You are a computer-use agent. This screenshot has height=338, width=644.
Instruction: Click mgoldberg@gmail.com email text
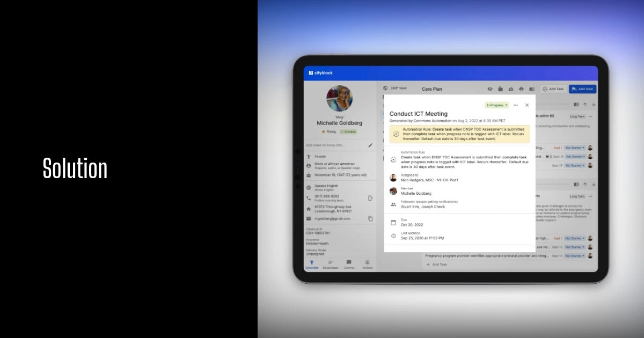click(x=332, y=218)
